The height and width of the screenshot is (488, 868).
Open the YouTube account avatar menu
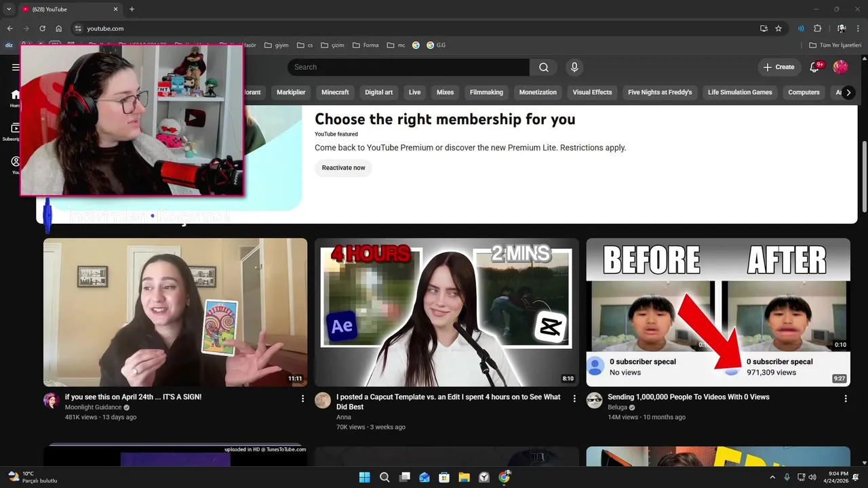(x=840, y=67)
